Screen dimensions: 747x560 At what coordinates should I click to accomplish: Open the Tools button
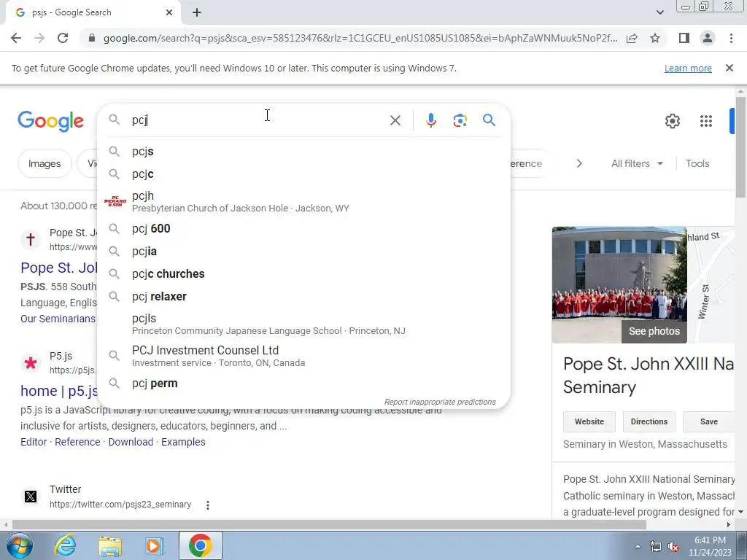point(697,163)
